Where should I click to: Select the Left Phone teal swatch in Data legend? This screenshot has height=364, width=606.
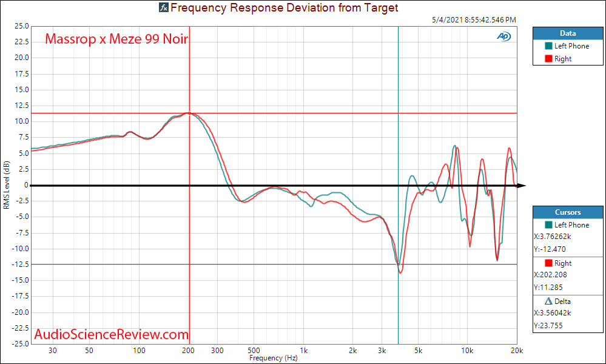click(548, 46)
